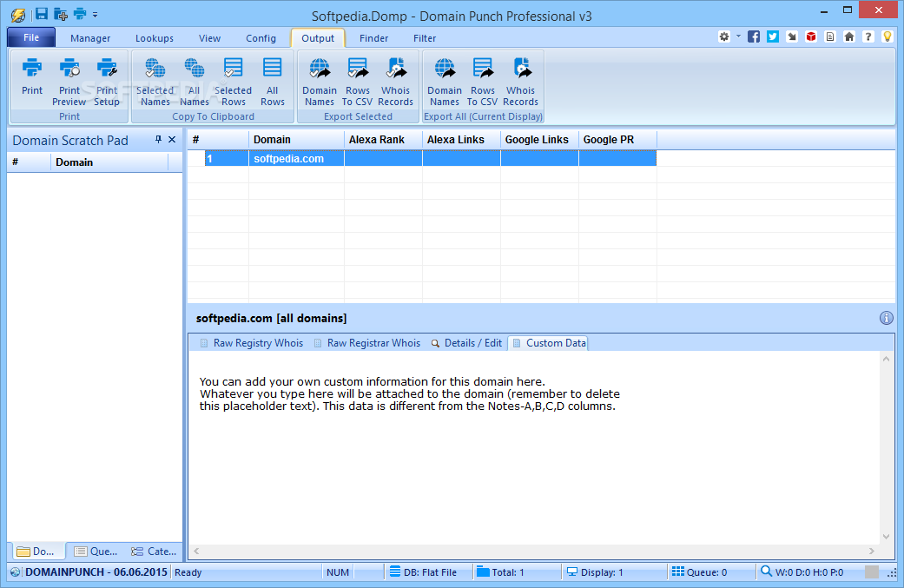Screen dimensions: 904x588
Task: Export selected Domain Names
Action: click(320, 82)
